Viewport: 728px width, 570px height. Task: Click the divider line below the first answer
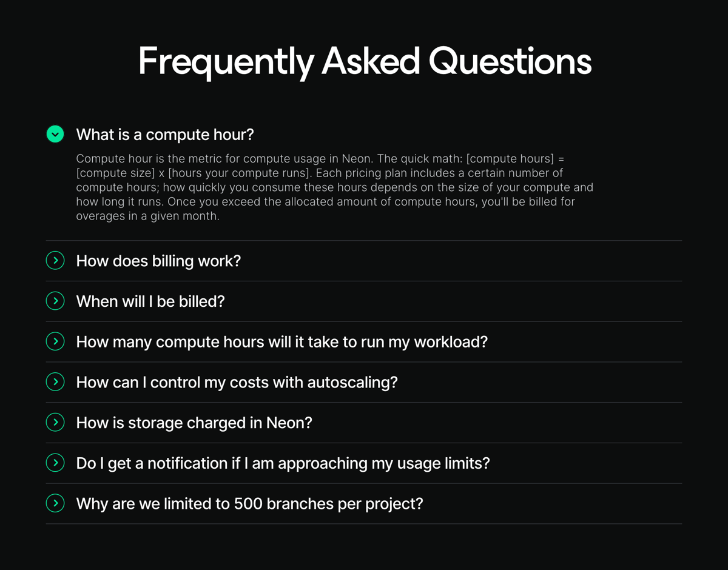(x=364, y=239)
